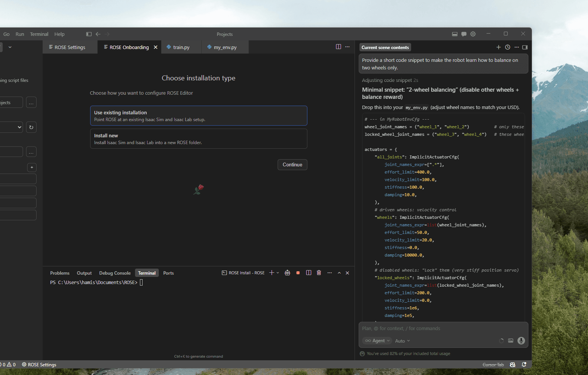
Task: Attach an image to the chat
Action: click(x=511, y=341)
